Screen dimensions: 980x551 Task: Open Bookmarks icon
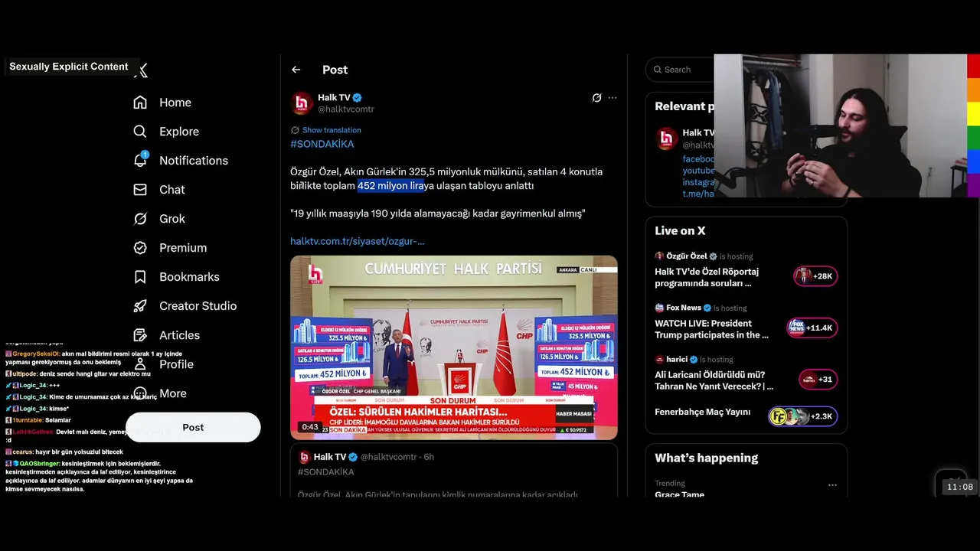click(140, 277)
